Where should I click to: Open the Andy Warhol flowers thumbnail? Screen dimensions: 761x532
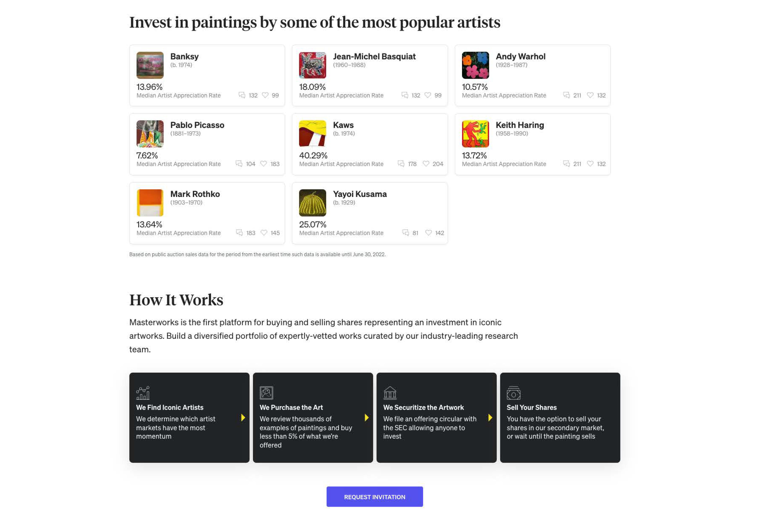point(475,65)
